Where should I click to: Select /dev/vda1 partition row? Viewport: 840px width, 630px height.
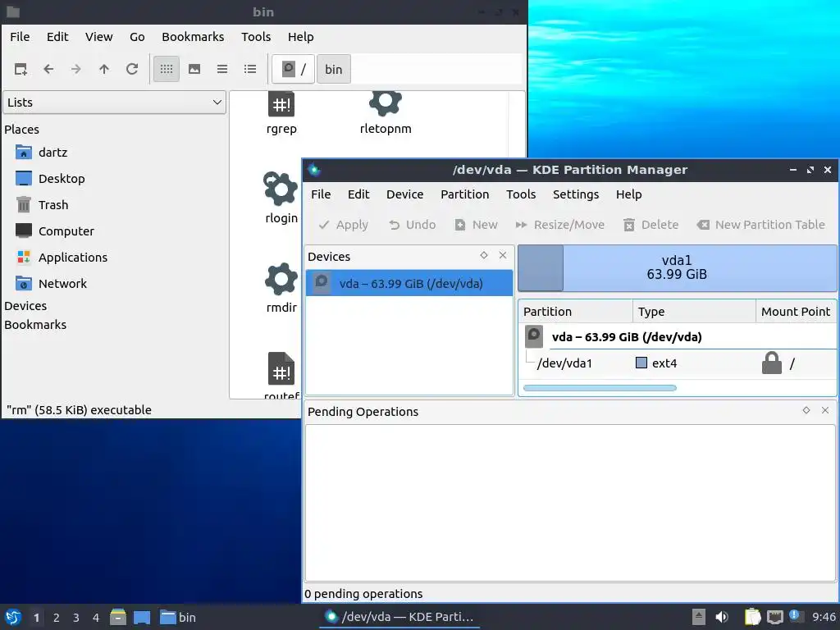[678, 363]
